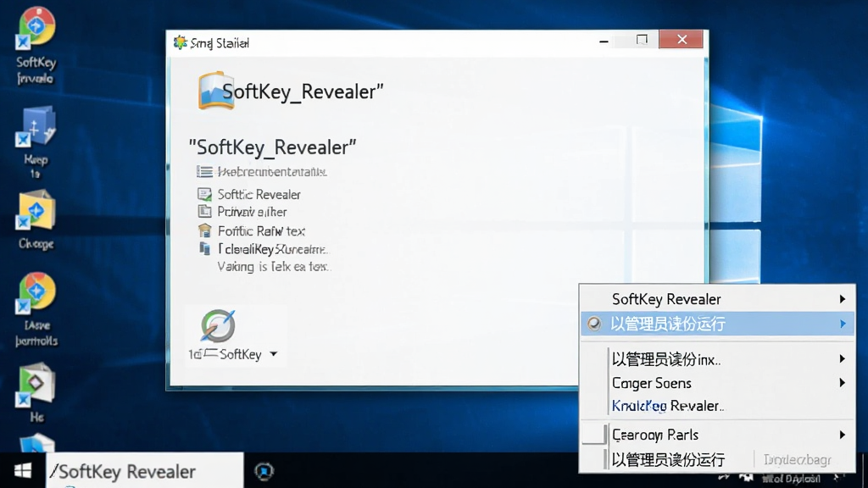The image size is (868, 488).
Task: Click the icon next to 'Softtic Revealer'
Action: pos(204,194)
